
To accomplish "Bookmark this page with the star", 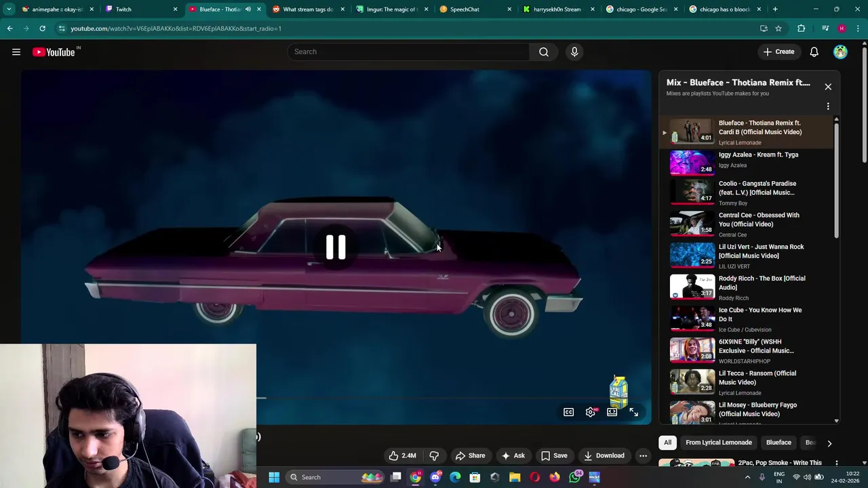I will tap(778, 28).
